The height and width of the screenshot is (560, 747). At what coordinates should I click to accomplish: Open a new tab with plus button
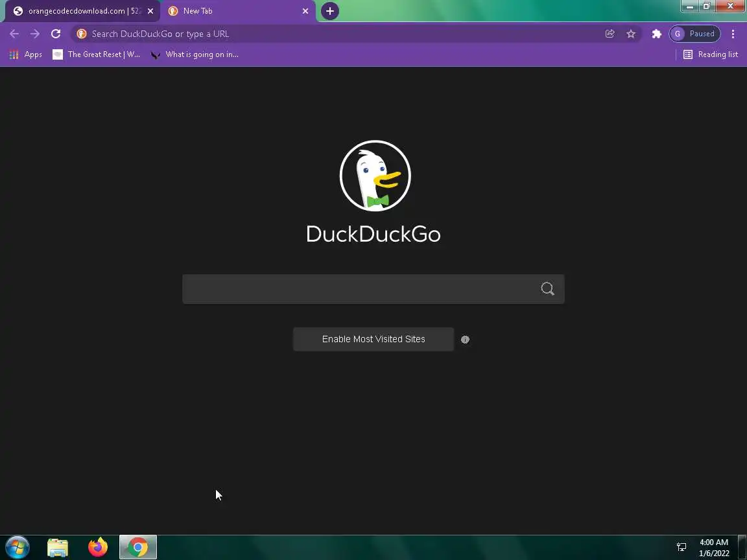tap(329, 11)
